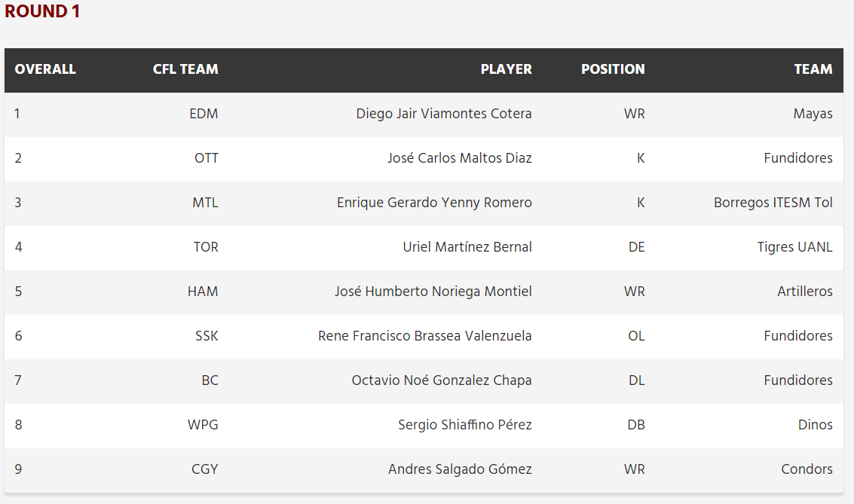The width and height of the screenshot is (854, 504).
Task: Click the ROUND 1 heading
Action: pos(42,11)
